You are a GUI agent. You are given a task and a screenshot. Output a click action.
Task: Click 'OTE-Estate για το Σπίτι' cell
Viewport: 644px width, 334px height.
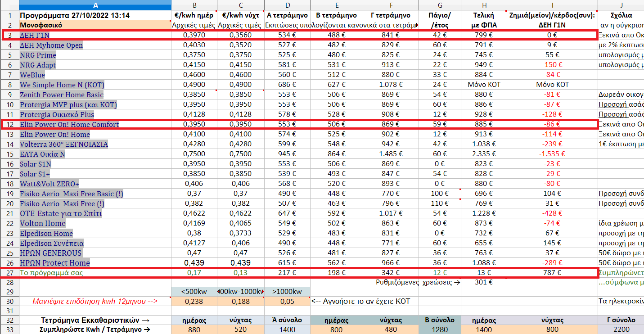(95, 213)
